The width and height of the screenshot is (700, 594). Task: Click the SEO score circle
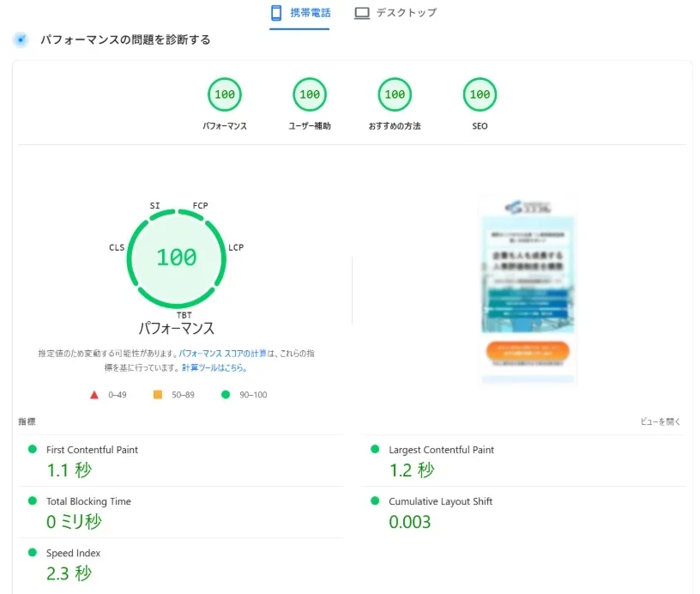[x=479, y=94]
